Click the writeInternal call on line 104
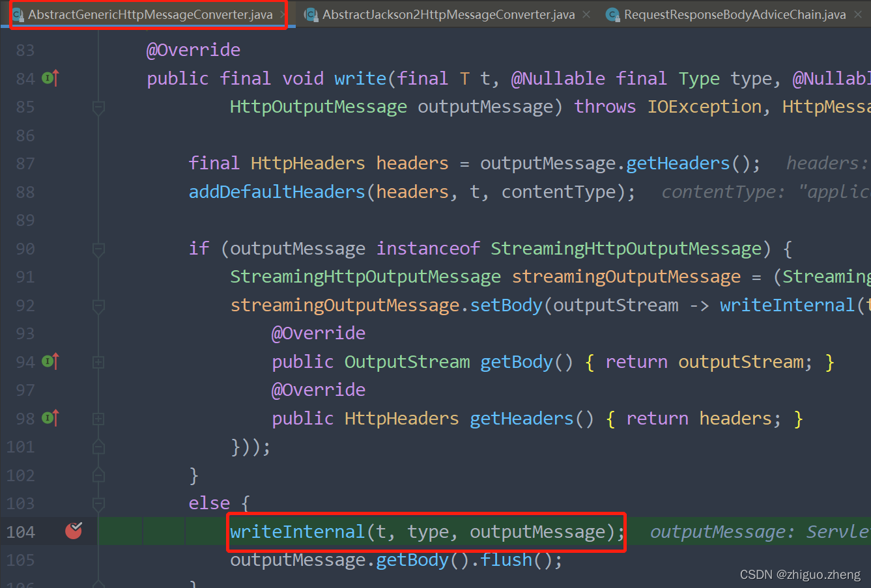 pyautogui.click(x=297, y=532)
